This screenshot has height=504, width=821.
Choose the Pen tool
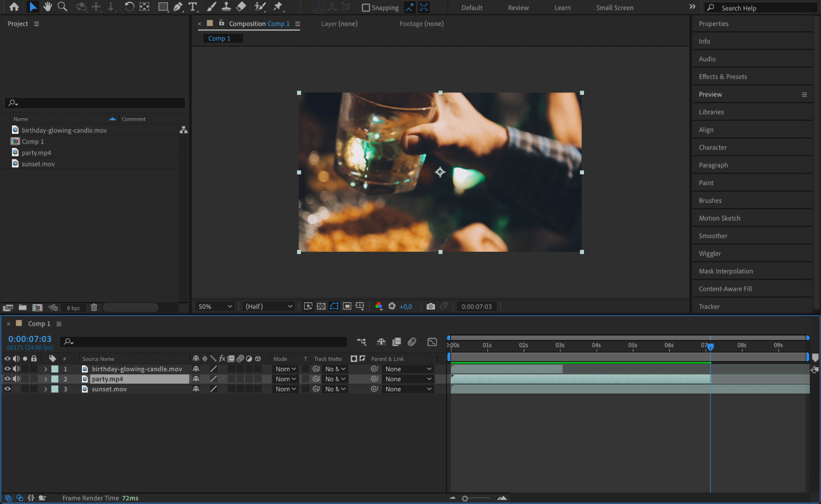pos(178,7)
